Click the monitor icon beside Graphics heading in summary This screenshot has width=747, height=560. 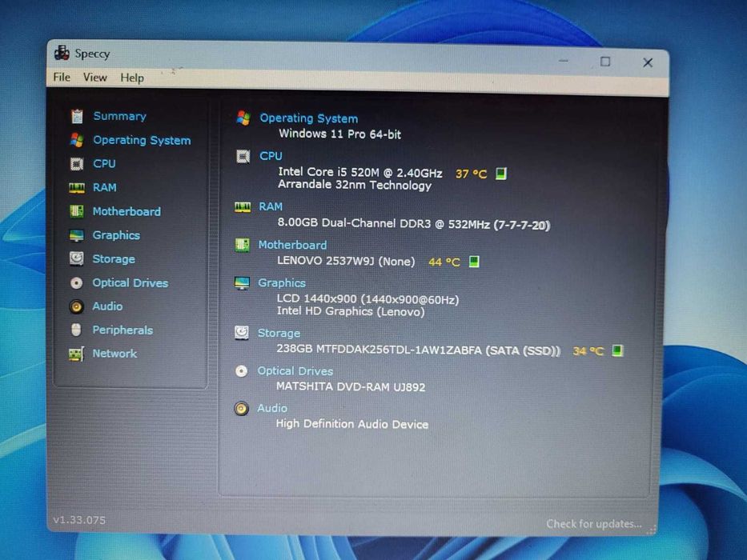242,283
